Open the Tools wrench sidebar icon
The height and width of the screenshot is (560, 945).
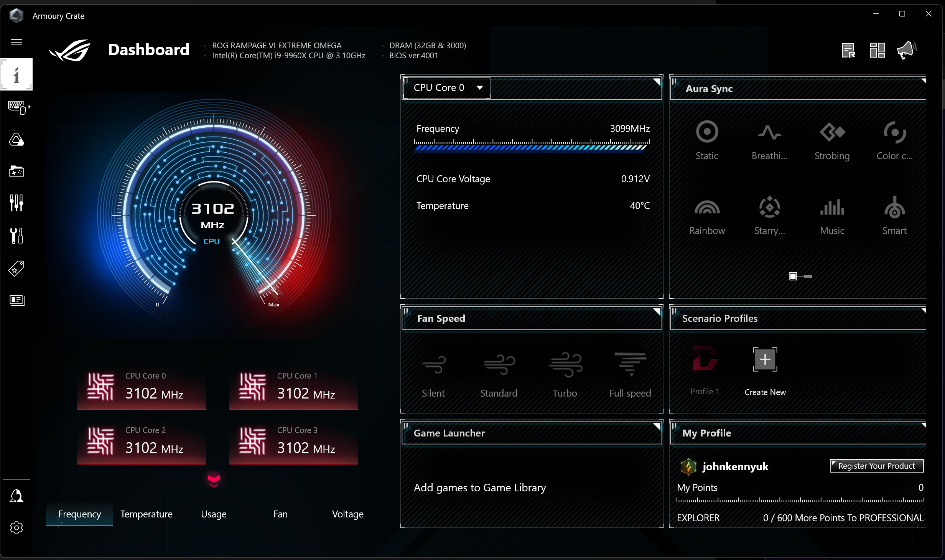point(16,236)
